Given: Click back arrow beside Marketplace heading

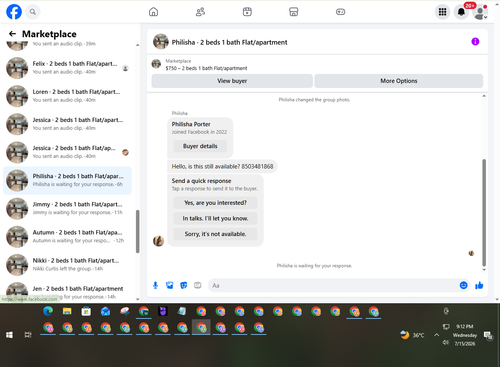Looking at the screenshot, I should (12, 34).
